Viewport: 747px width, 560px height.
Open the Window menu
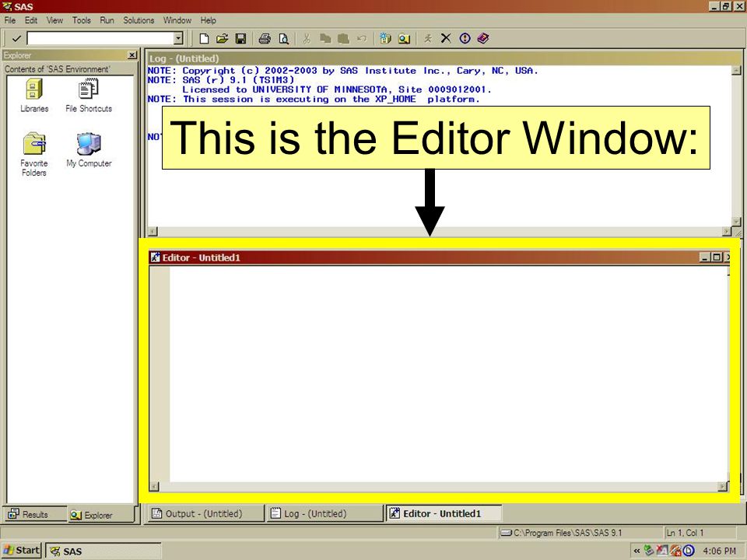pyautogui.click(x=177, y=20)
